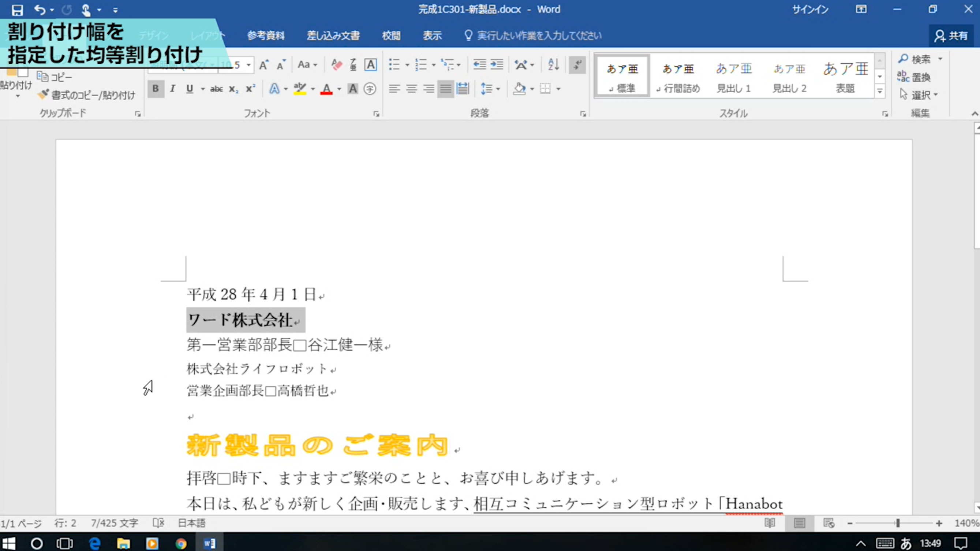This screenshot has height=551, width=980.
Task: Click the Increase Indent icon
Action: click(x=497, y=65)
